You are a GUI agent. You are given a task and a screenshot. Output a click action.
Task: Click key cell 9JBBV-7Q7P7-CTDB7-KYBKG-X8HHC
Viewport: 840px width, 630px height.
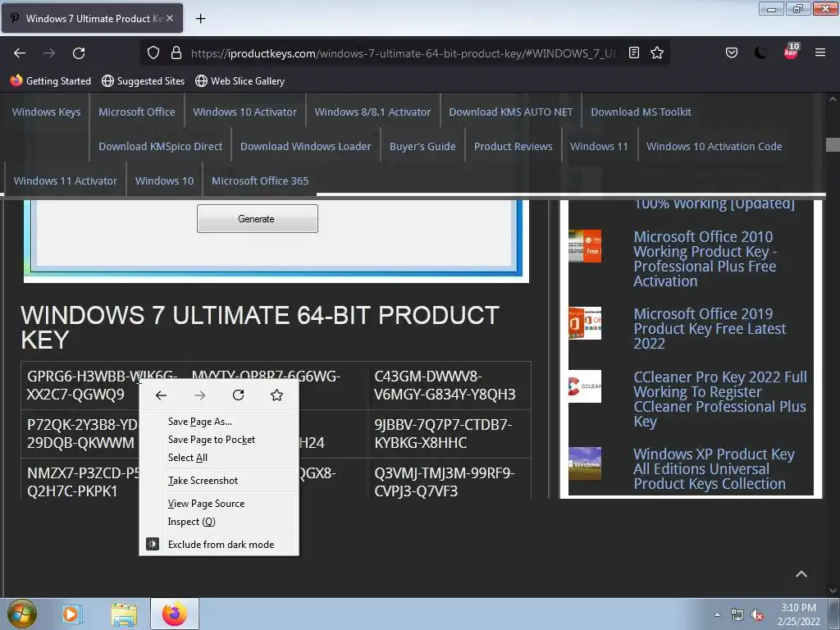coord(449,434)
